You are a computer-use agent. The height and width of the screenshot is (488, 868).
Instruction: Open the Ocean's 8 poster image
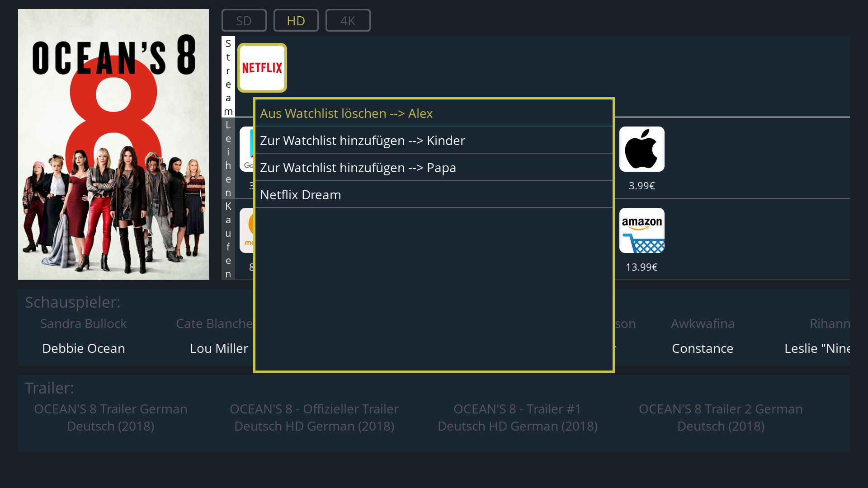[113, 145]
